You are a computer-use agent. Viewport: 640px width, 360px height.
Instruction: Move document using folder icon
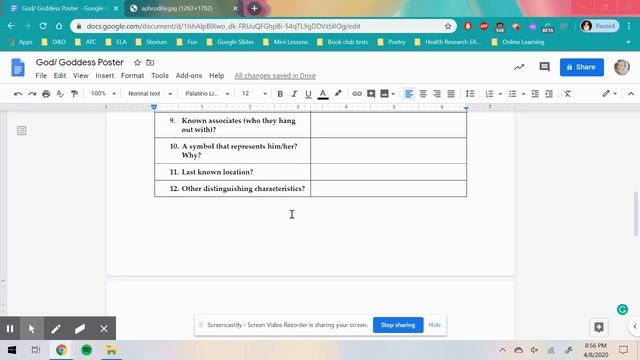pos(150,62)
